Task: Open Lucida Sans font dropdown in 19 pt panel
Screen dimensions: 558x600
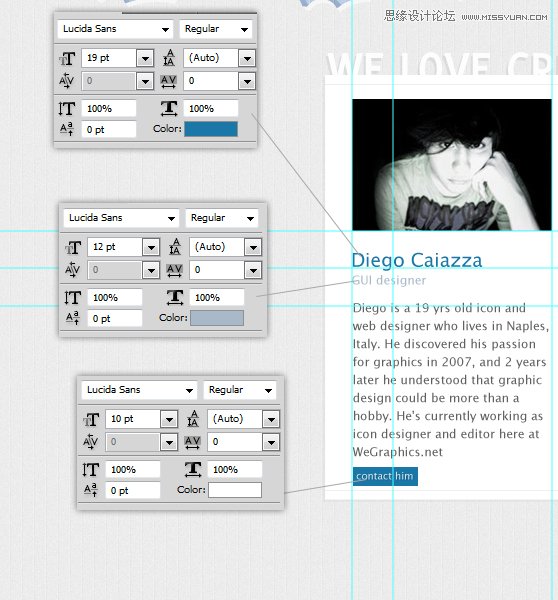Action: (116, 29)
